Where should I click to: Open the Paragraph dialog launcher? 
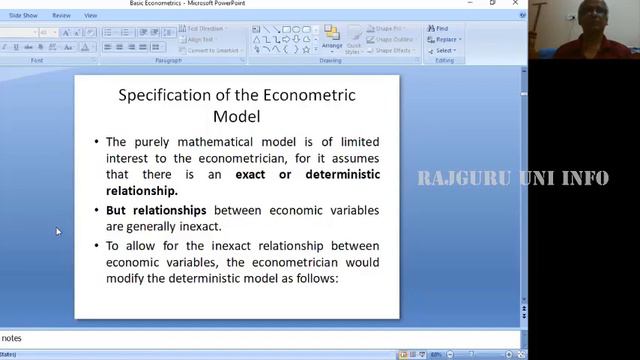242,60
